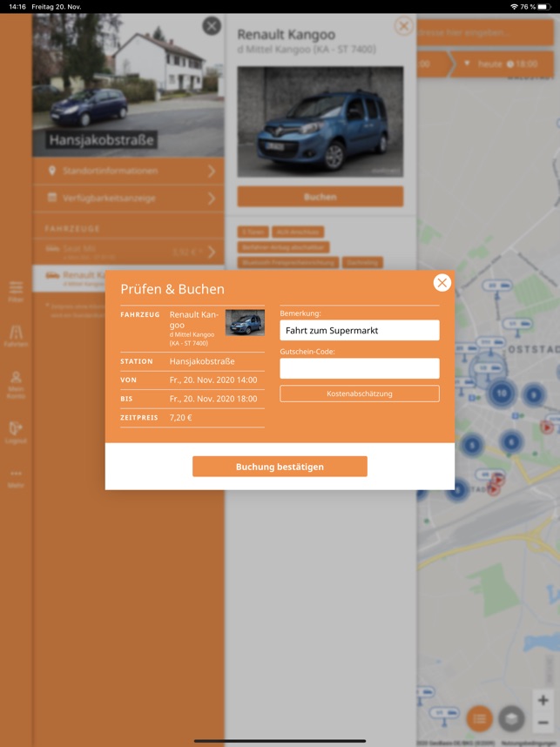This screenshot has width=560, height=747.
Task: Switch to list view icon on map
Action: coord(480,718)
